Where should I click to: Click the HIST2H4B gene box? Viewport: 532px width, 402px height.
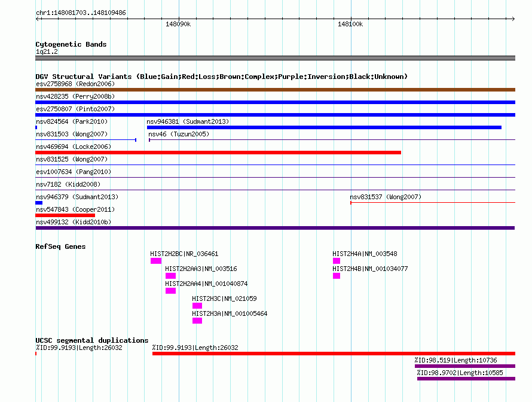pyautogui.click(x=337, y=276)
